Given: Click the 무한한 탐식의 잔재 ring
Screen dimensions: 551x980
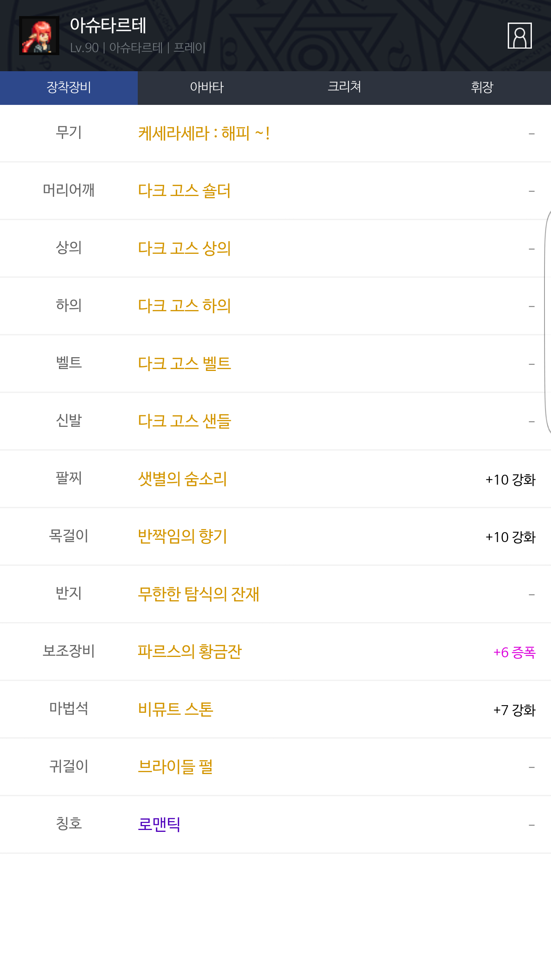Looking at the screenshot, I should (198, 594).
